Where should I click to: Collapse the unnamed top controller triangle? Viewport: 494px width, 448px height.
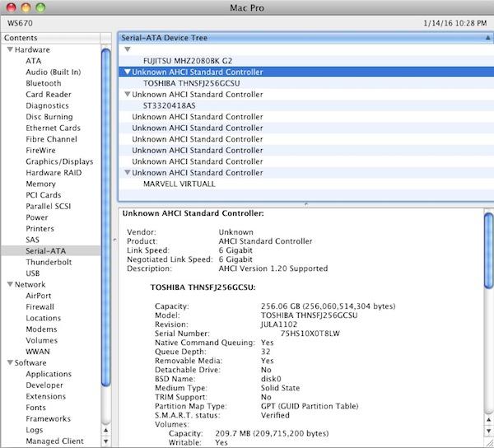click(128, 49)
